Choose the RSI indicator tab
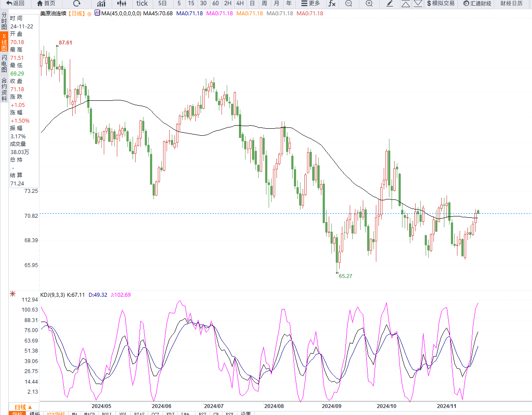This screenshot has width=532, height=415. [x=202, y=413]
